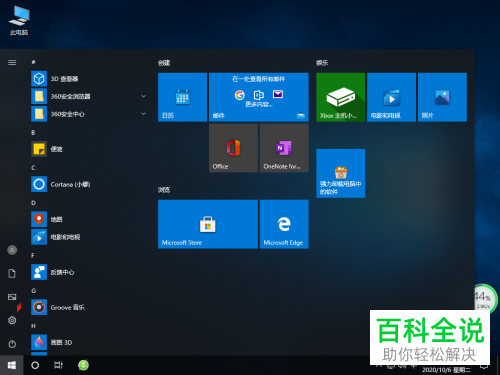This screenshot has height=375, width=500.
Task: Open the Calendar tile
Action: [182, 97]
